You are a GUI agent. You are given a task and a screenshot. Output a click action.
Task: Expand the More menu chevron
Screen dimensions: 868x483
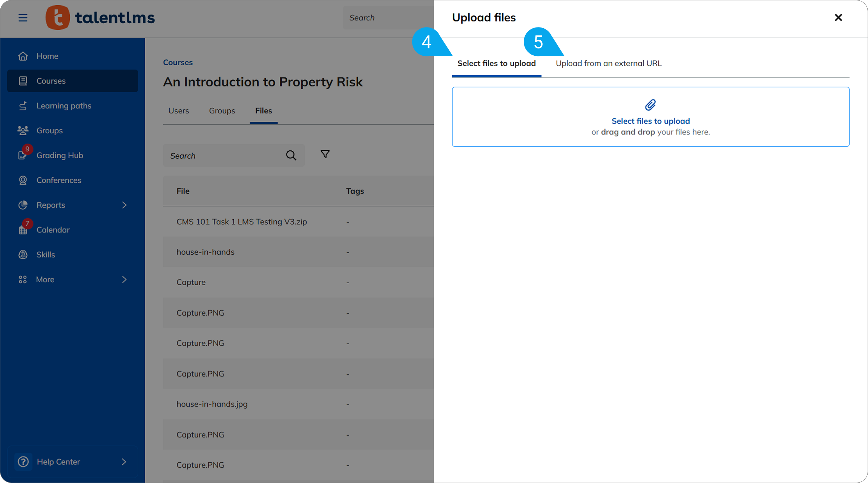point(124,280)
